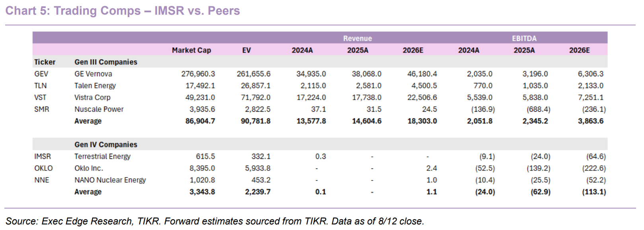
Task: Select the 'TLN' ticker cell
Action: [x=41, y=86]
